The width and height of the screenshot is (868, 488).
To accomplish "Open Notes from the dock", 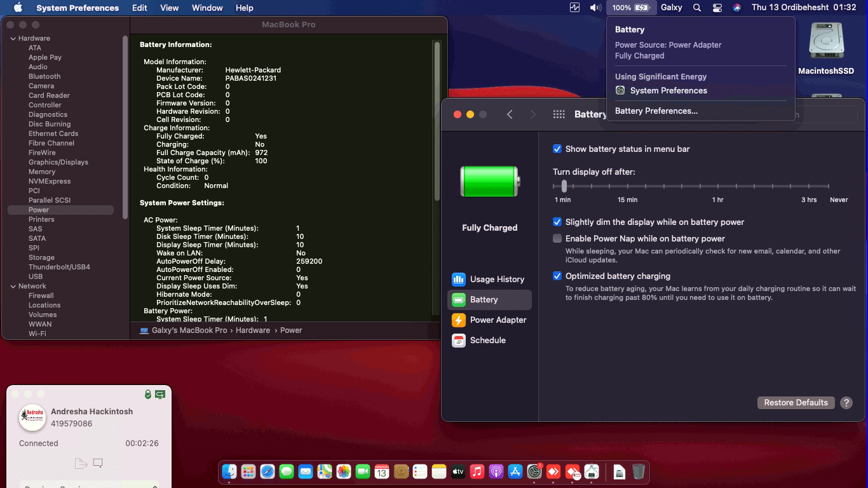I will 439,471.
